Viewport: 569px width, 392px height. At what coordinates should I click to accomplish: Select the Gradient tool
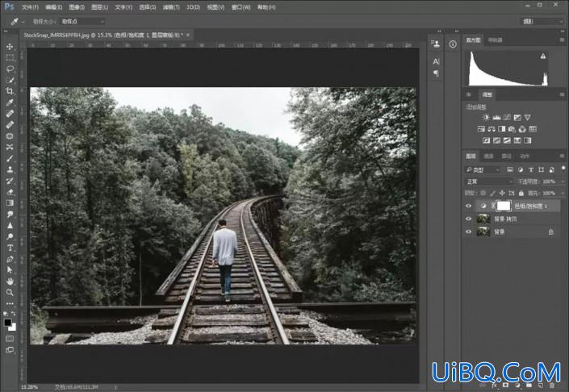click(10, 202)
